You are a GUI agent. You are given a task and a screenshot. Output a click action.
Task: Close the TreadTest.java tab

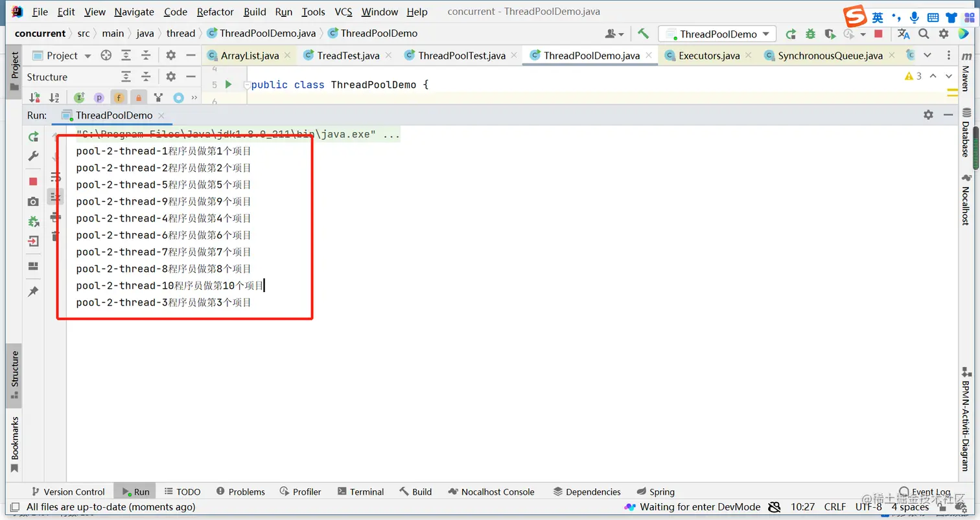coord(388,56)
